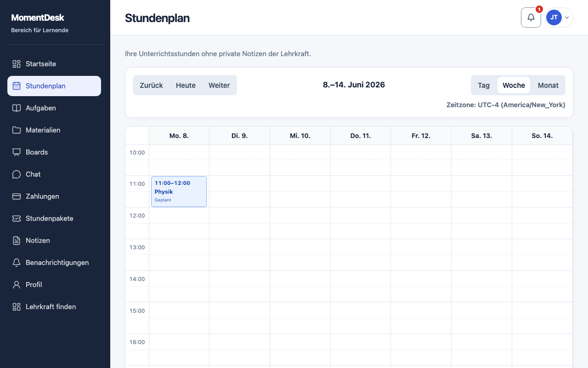Open the Physik lesson at 11:00–12:00

pyautogui.click(x=179, y=191)
